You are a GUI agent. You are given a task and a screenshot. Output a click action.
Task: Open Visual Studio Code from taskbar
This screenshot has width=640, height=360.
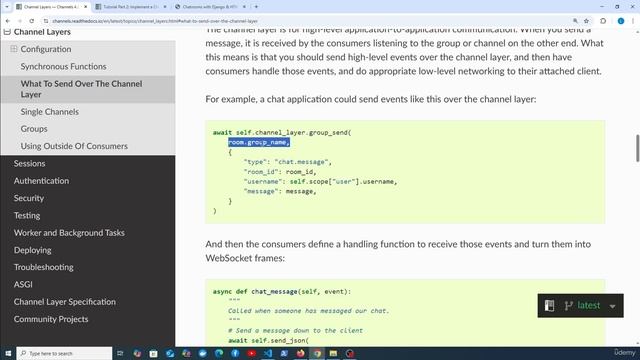click(x=268, y=353)
